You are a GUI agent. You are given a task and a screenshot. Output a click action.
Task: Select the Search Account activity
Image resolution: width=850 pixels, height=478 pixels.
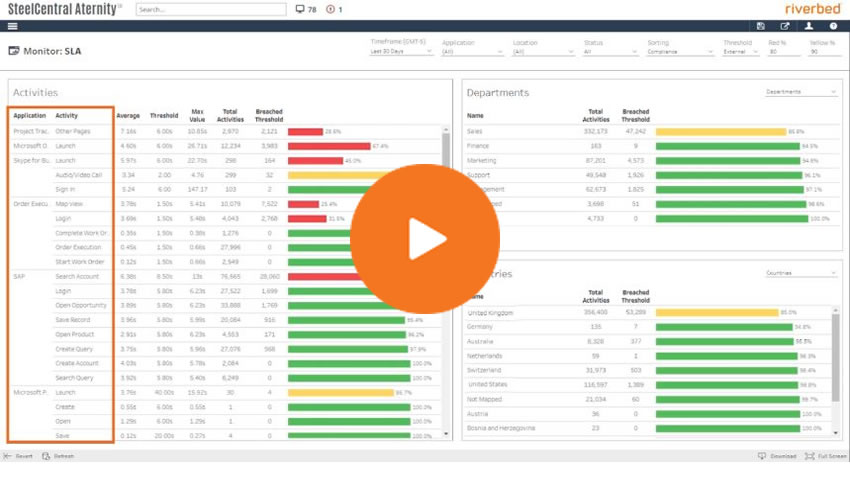77,276
